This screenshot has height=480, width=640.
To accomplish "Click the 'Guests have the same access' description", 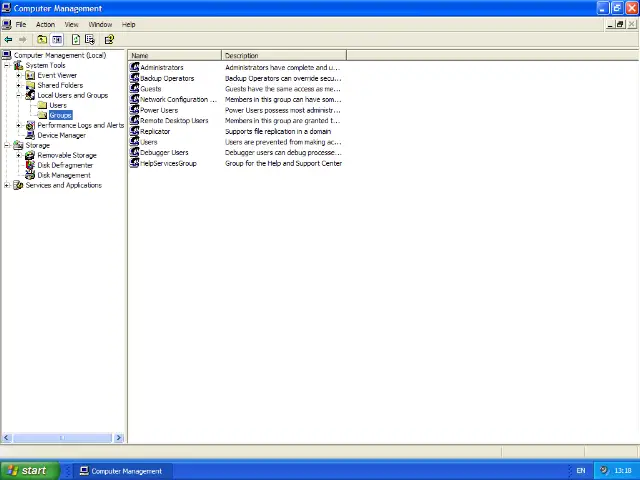I will (x=283, y=89).
